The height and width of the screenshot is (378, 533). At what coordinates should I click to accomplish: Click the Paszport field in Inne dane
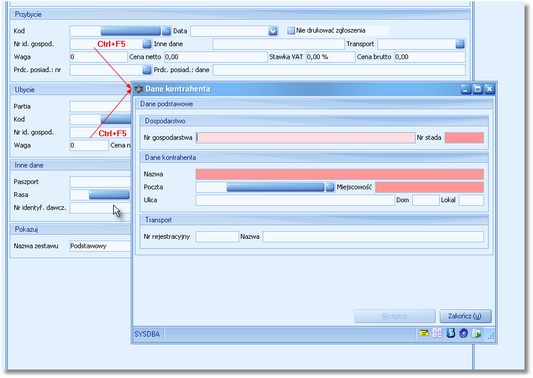click(x=100, y=182)
